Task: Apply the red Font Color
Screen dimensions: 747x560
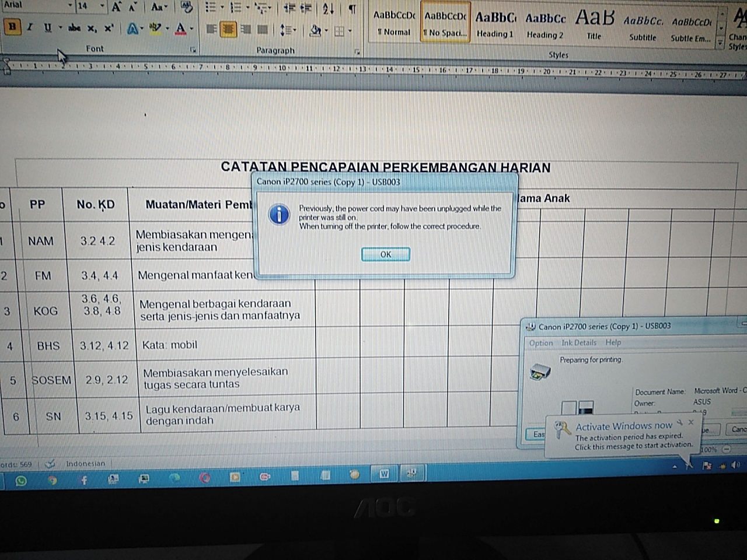Action: [x=180, y=28]
